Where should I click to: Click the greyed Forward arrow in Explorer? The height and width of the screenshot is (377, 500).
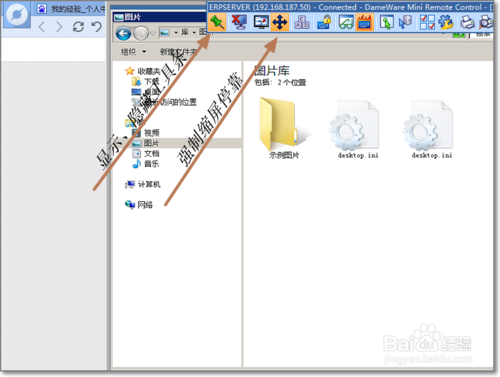(x=141, y=33)
